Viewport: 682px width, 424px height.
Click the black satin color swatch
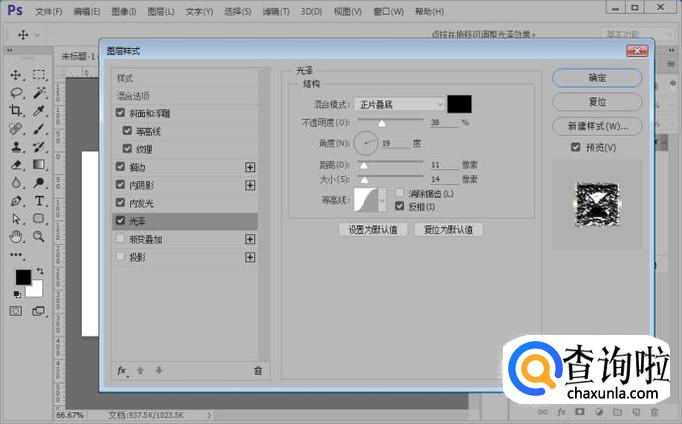459,104
